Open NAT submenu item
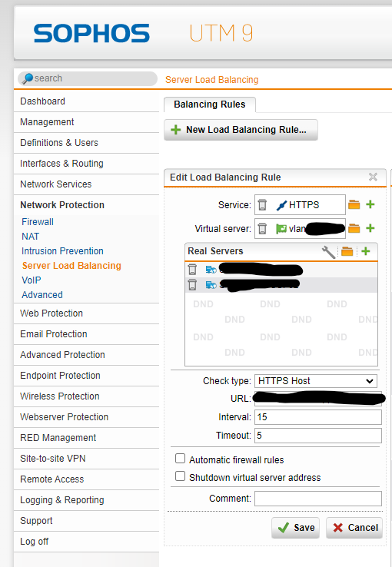392x567 pixels. coord(31,237)
